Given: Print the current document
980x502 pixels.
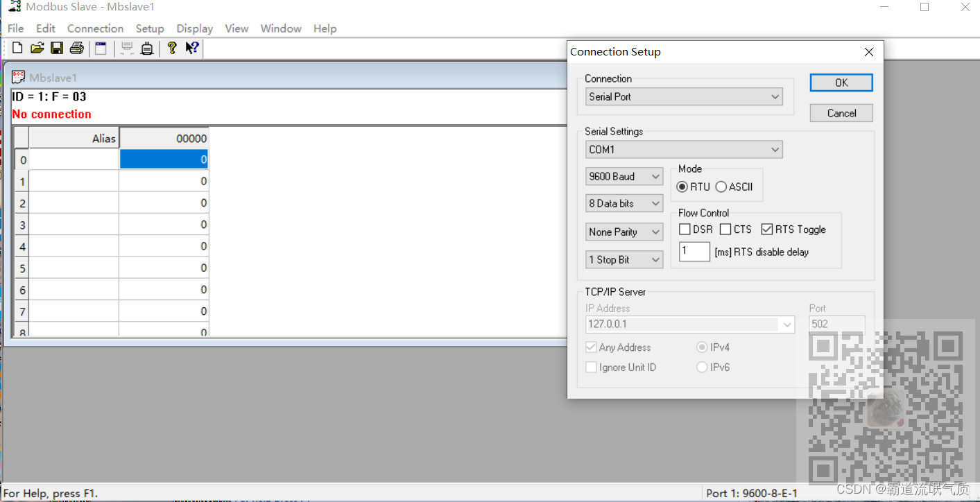Looking at the screenshot, I should coord(76,47).
